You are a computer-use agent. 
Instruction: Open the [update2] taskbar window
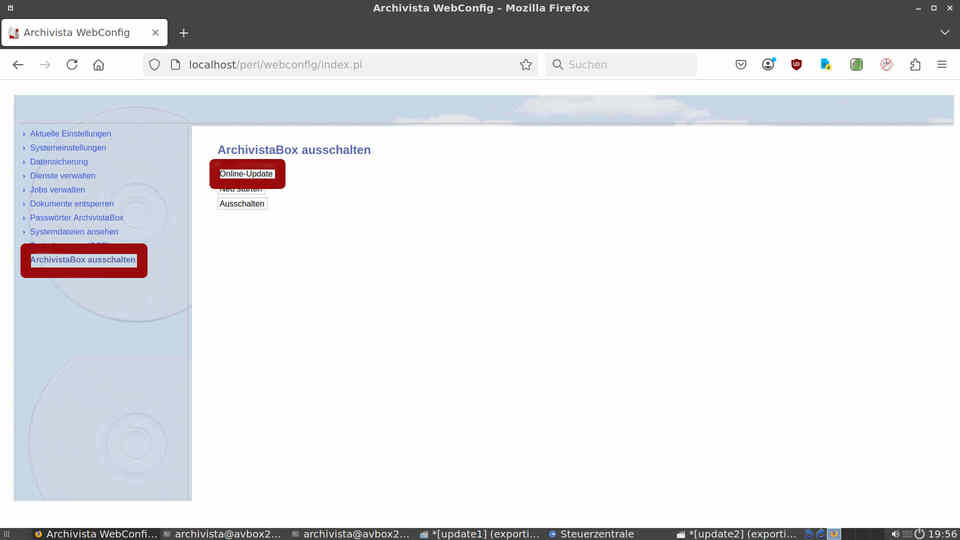tap(737, 534)
